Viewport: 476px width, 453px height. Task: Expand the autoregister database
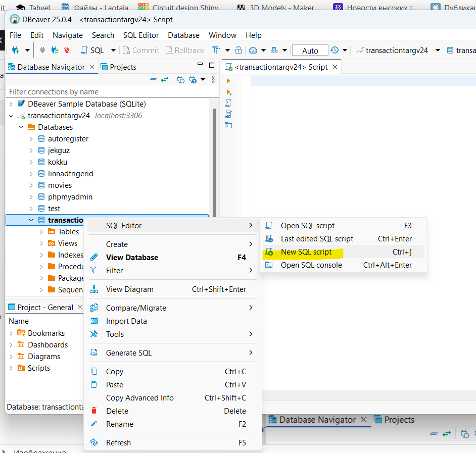31,139
